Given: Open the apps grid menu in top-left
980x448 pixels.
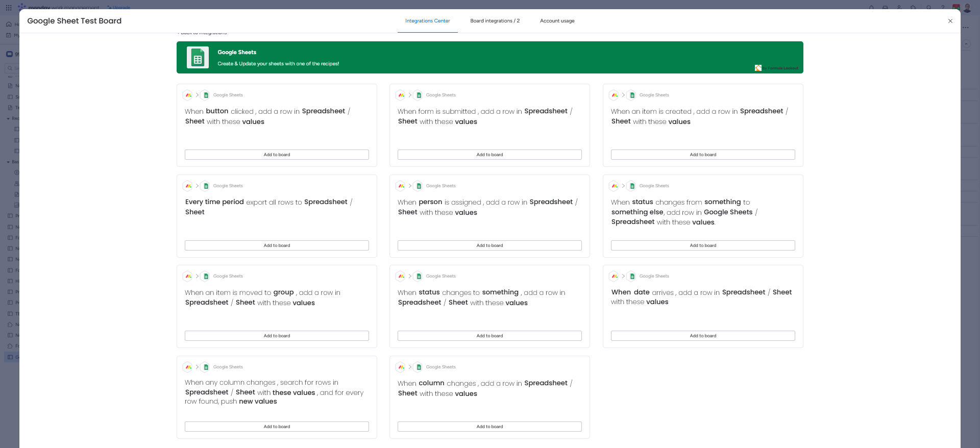Looking at the screenshot, I should tap(9, 8).
